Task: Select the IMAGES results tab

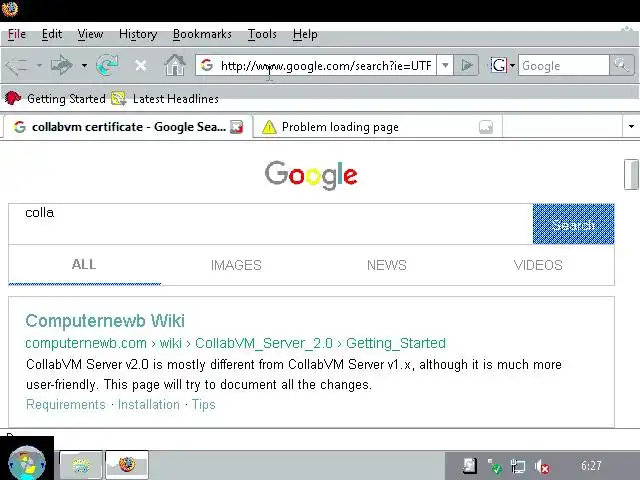Action: [x=236, y=265]
